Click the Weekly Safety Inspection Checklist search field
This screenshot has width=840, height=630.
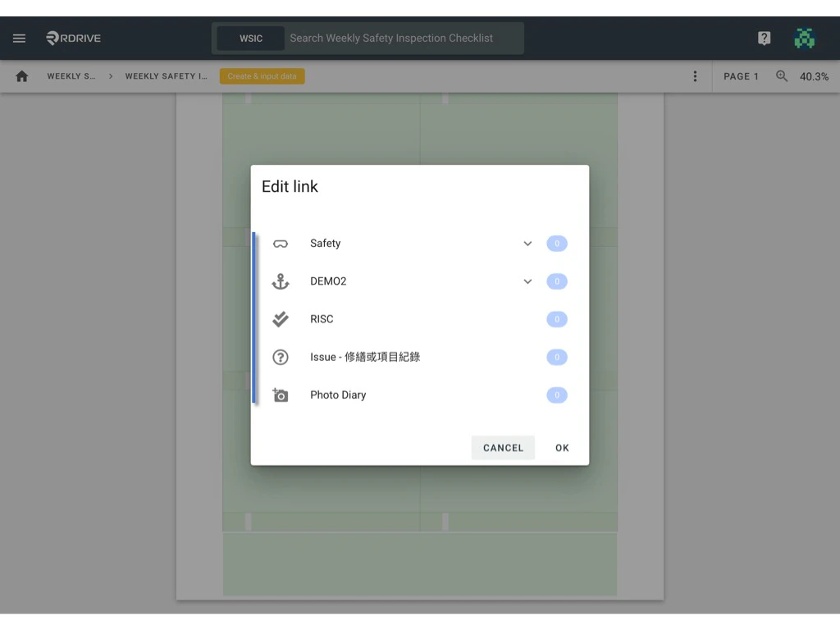pos(402,38)
